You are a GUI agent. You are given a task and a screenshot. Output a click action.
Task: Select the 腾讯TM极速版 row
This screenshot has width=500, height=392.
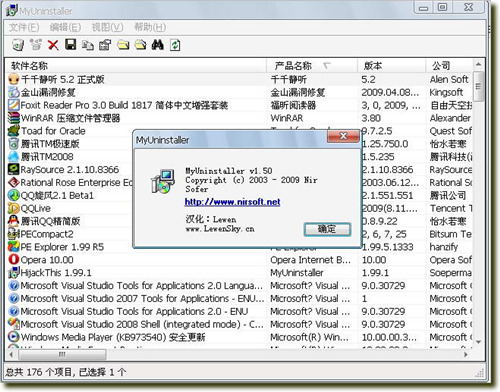click(x=50, y=144)
